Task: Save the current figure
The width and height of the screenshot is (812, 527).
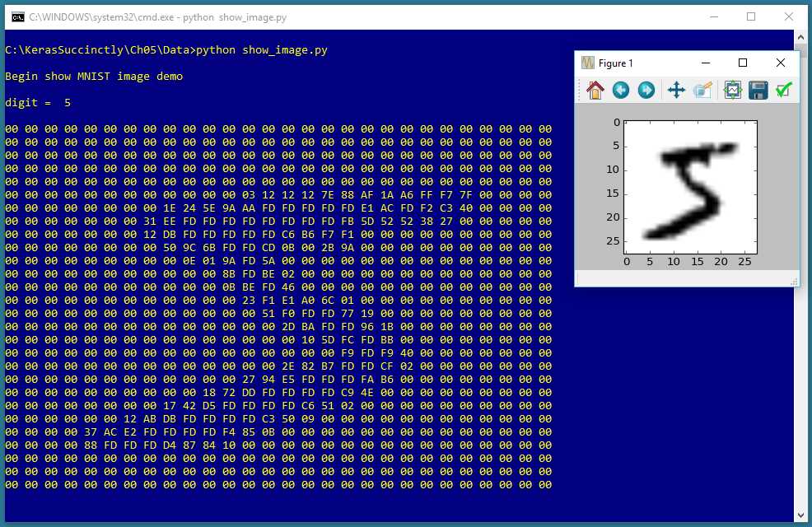Action: 757,91
